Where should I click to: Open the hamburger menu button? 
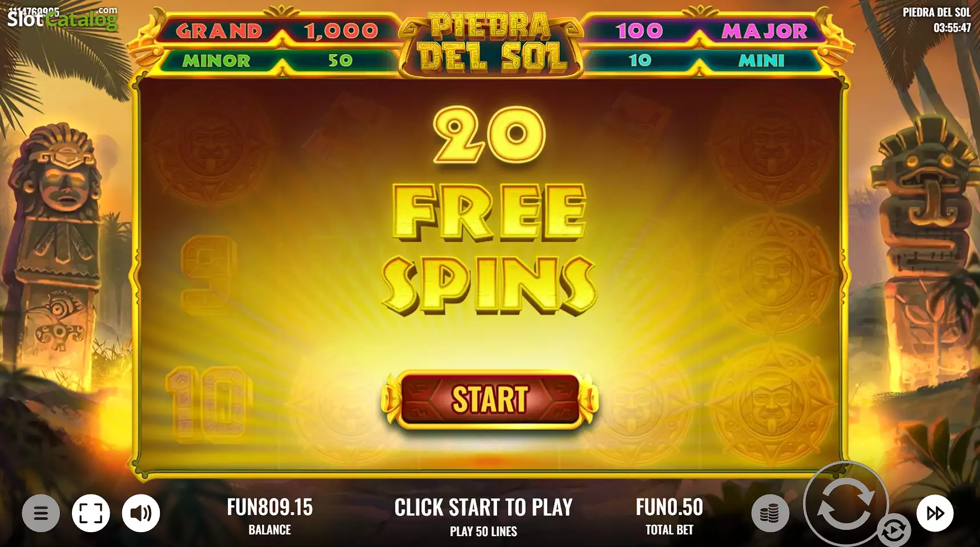pyautogui.click(x=41, y=513)
